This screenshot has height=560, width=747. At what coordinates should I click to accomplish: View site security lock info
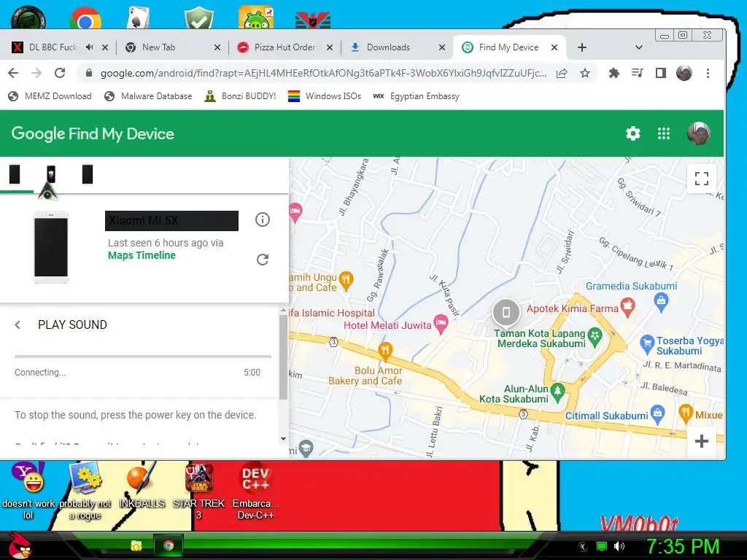tap(88, 73)
